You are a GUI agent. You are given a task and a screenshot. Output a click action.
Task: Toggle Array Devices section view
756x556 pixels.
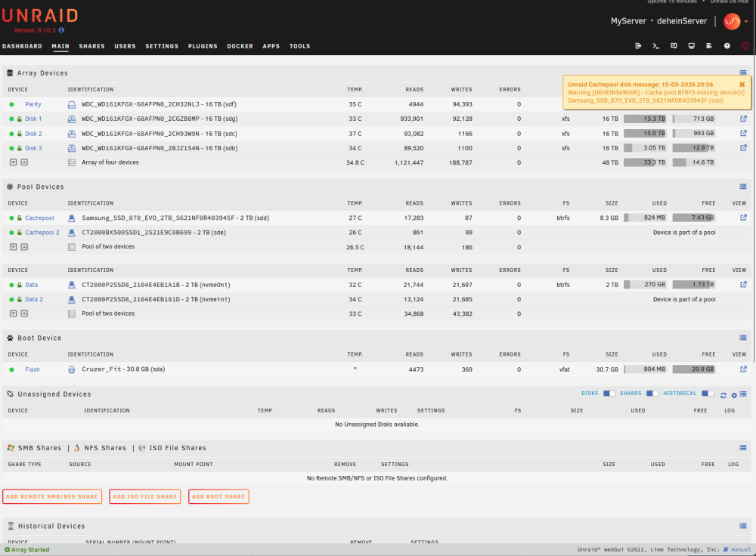tap(743, 73)
